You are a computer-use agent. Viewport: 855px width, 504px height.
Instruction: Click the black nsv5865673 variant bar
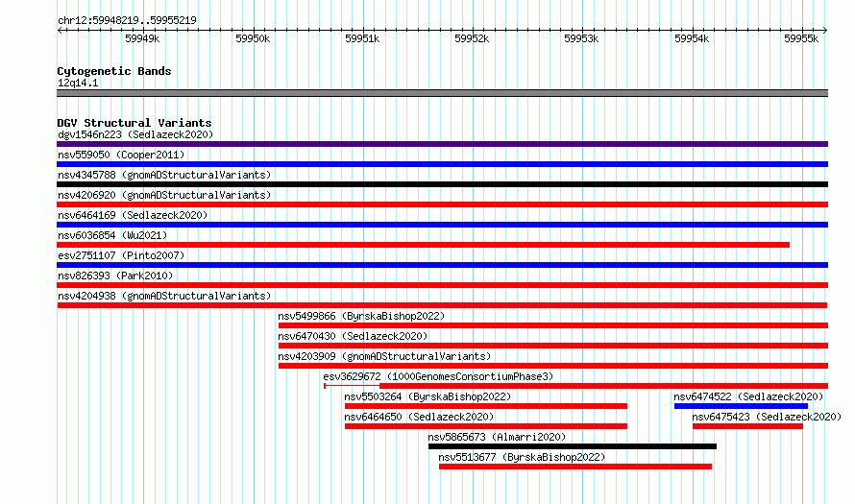(573, 446)
